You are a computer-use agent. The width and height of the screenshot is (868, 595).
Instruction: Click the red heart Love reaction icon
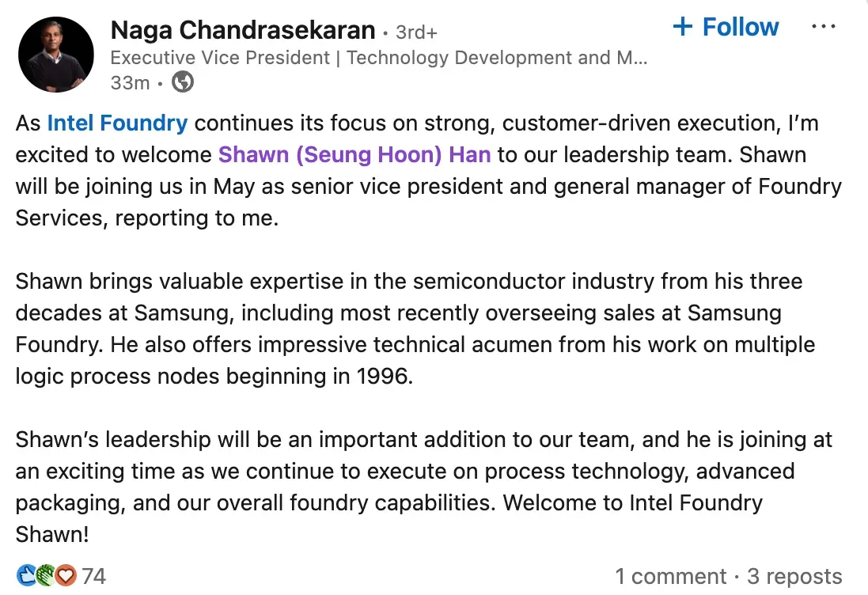[66, 576]
